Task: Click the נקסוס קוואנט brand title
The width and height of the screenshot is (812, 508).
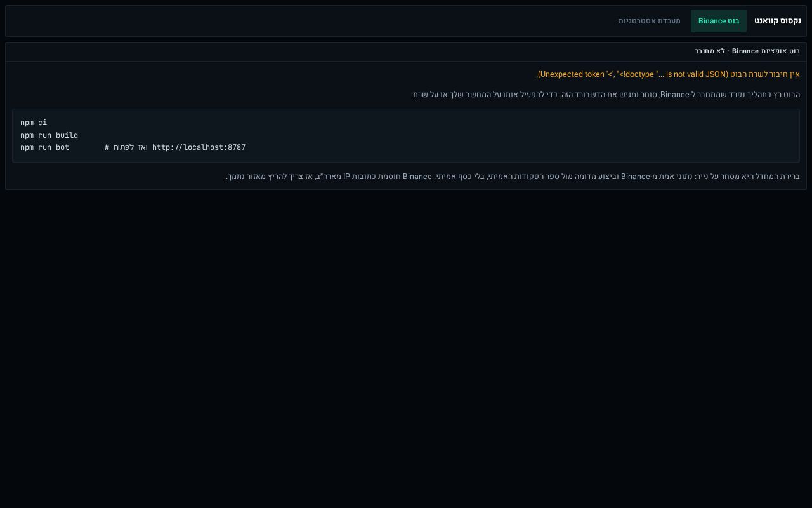Action: coord(778,21)
